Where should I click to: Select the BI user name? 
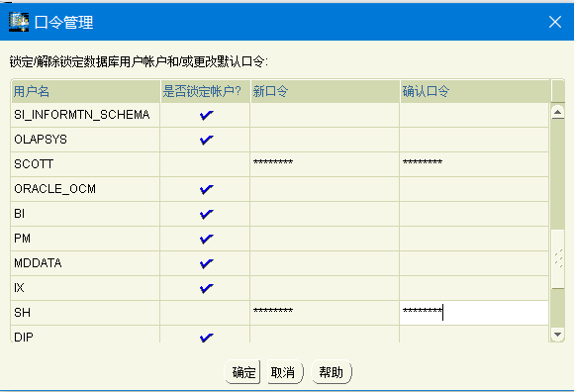click(x=20, y=214)
